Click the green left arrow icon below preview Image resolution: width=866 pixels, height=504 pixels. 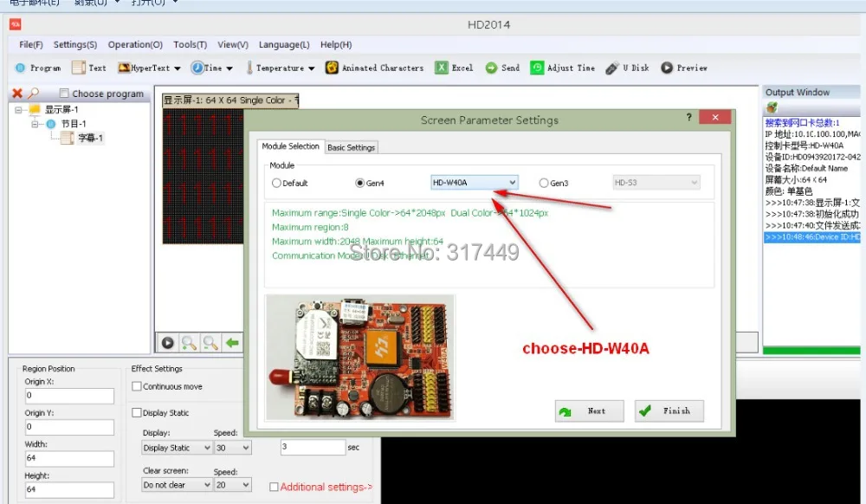[232, 343]
